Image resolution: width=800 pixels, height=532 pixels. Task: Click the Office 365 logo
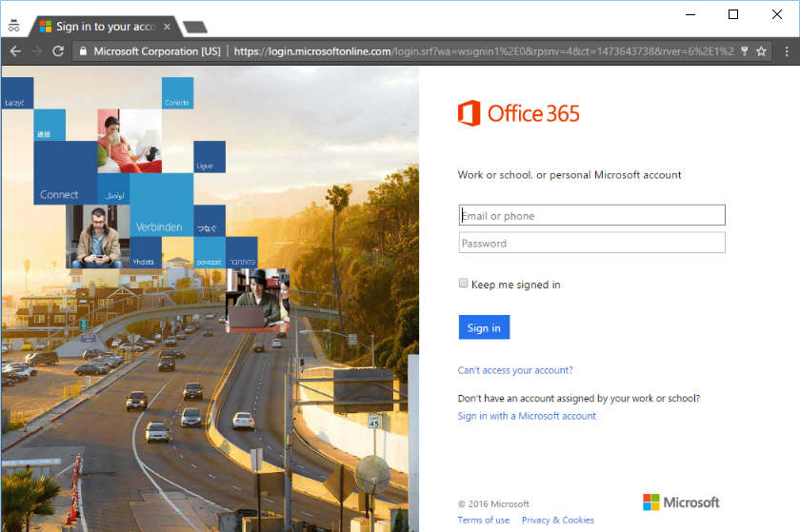point(518,113)
